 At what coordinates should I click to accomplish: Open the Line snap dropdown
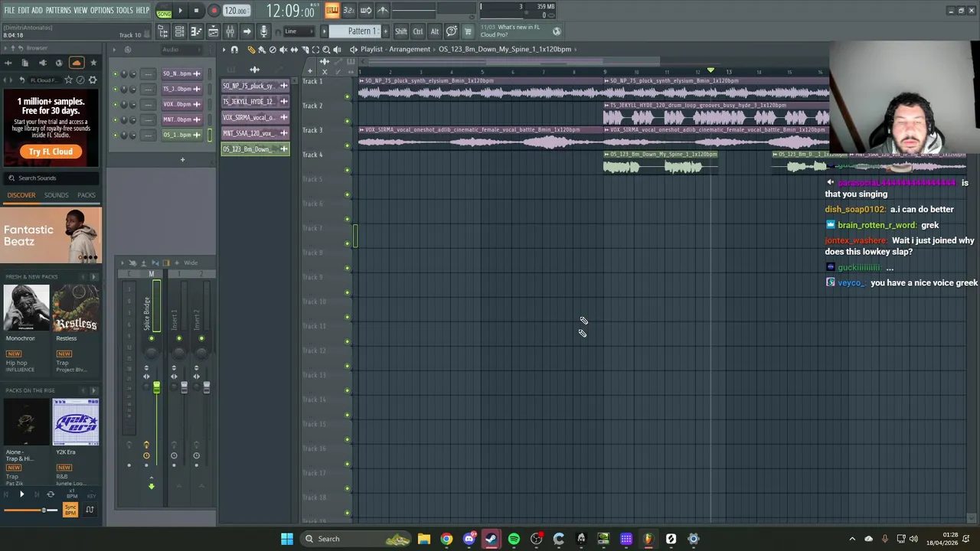pos(299,31)
